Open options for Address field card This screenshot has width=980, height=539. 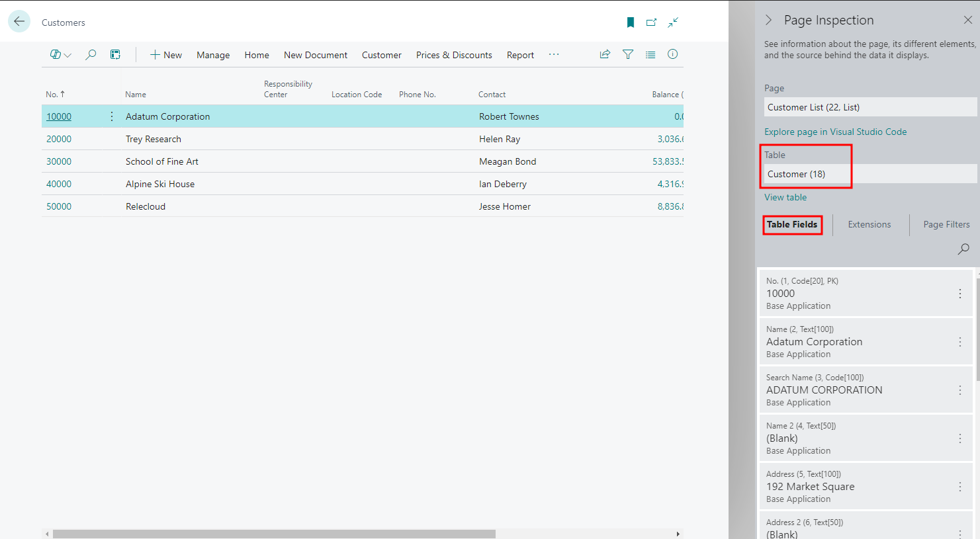[x=960, y=487]
